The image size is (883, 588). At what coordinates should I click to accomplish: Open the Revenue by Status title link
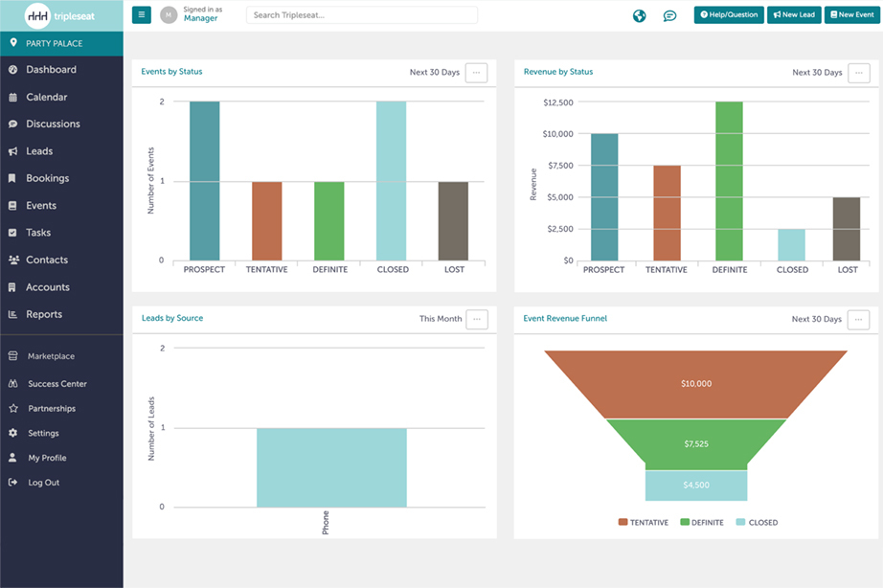point(558,72)
